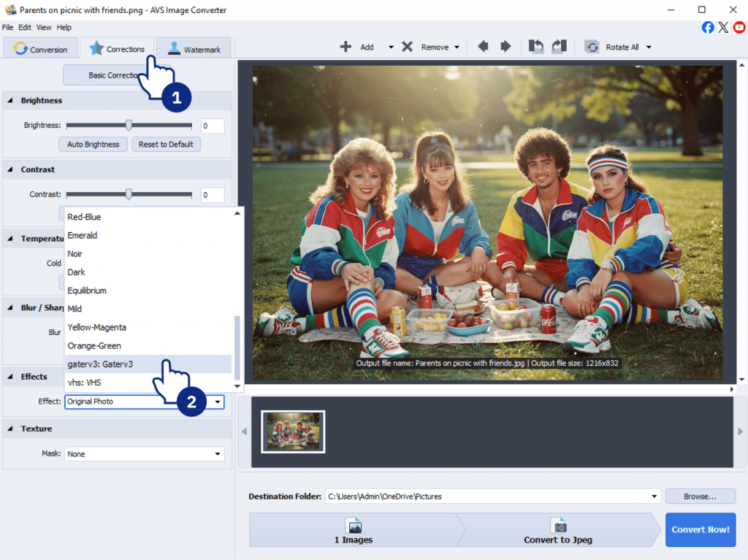Select the Noir effect from list
Image resolution: width=748 pixels, height=560 pixels.
pyautogui.click(x=75, y=254)
